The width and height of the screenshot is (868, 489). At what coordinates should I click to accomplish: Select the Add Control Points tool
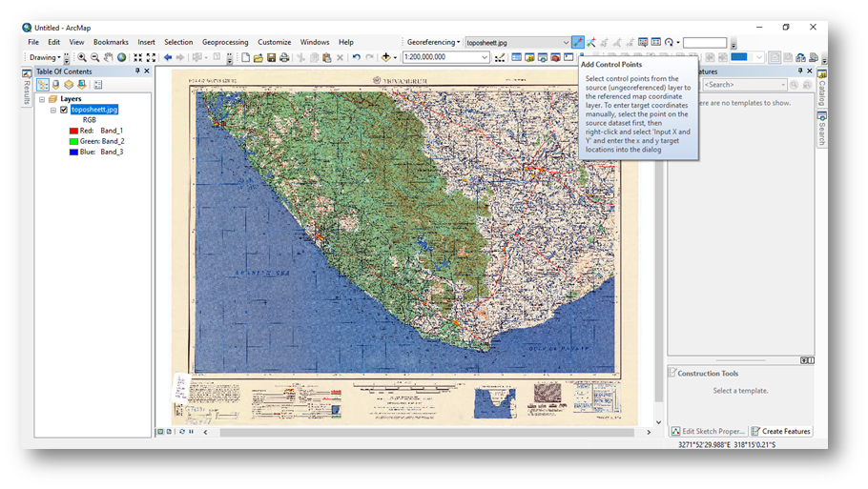[x=578, y=42]
